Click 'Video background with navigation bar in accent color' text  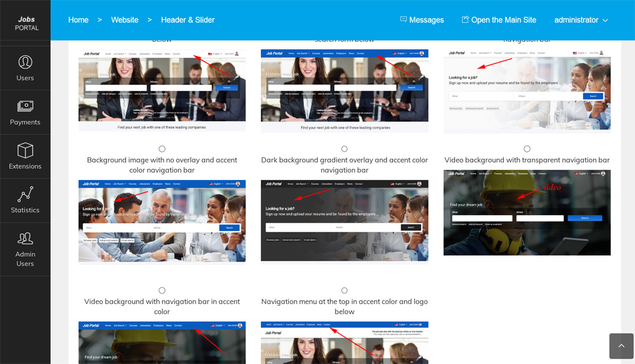click(x=162, y=306)
